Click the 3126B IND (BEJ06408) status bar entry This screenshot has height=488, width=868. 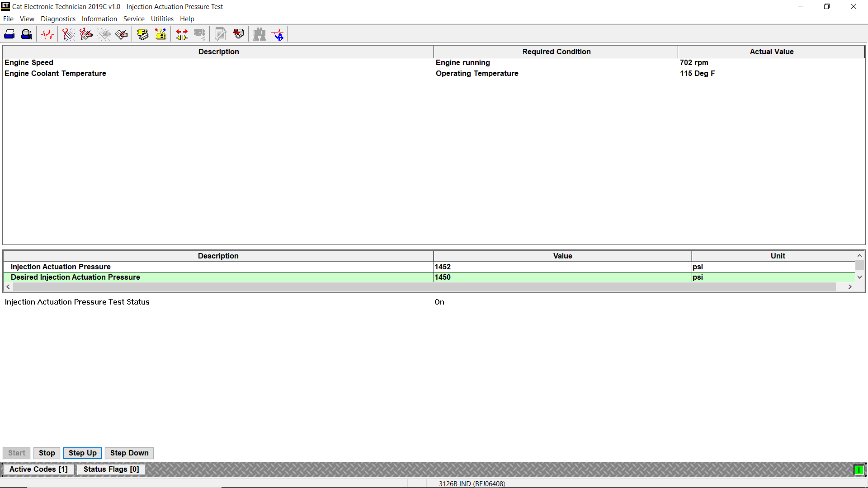coord(472,483)
